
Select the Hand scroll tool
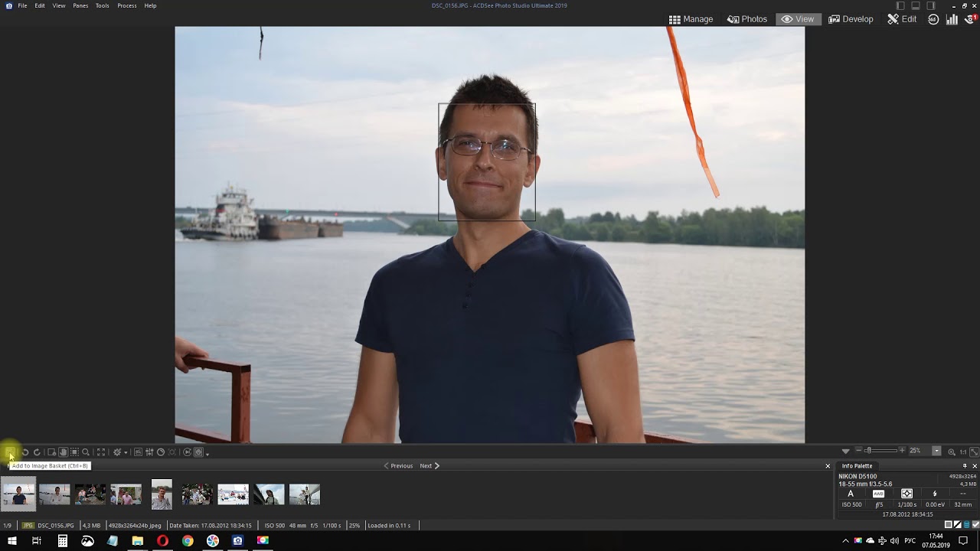pyautogui.click(x=64, y=452)
